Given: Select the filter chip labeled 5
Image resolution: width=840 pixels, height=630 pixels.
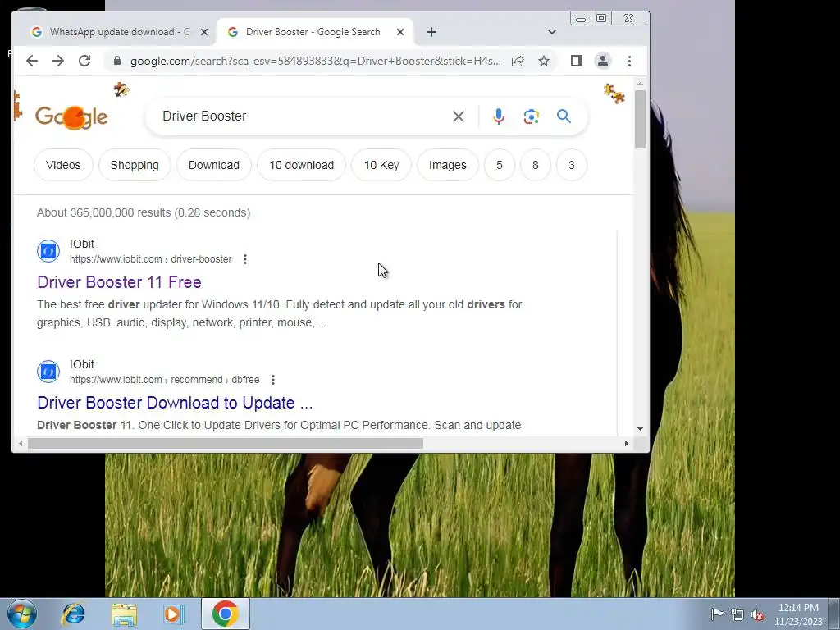Looking at the screenshot, I should click(500, 165).
